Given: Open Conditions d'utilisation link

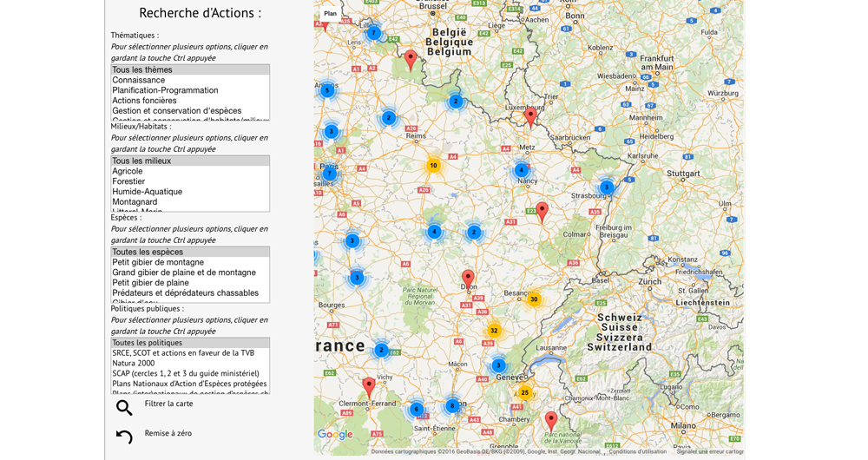Looking at the screenshot, I should pos(638,451).
